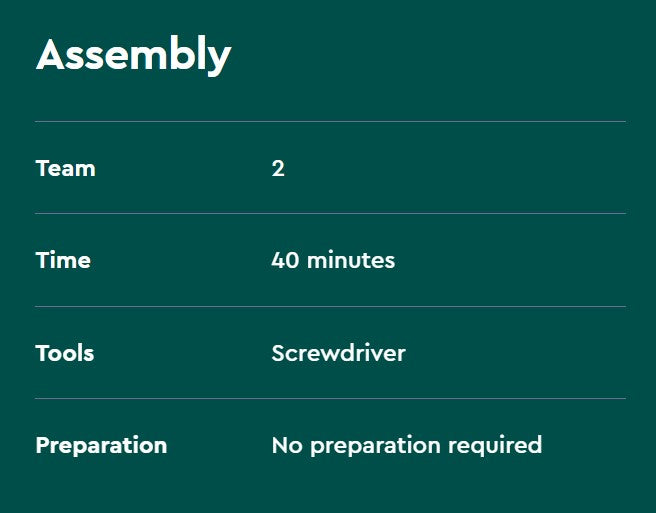The width and height of the screenshot is (656, 513).
Task: Click the Screwdriver tool value
Action: [338, 353]
